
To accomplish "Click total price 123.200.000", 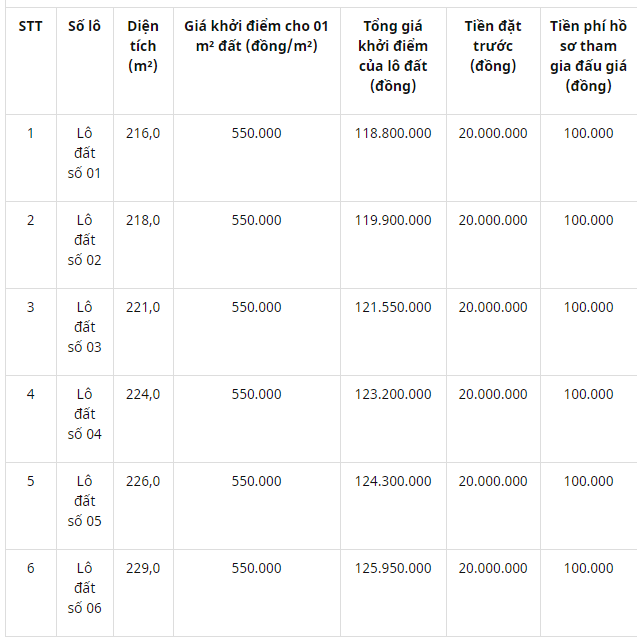I will click(393, 394).
